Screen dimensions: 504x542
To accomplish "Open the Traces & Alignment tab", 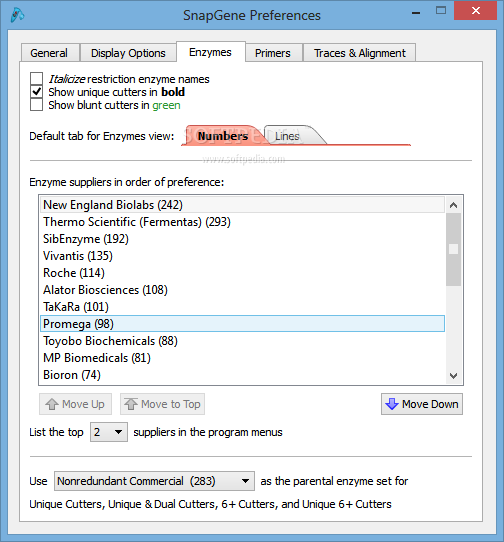I will tap(360, 53).
